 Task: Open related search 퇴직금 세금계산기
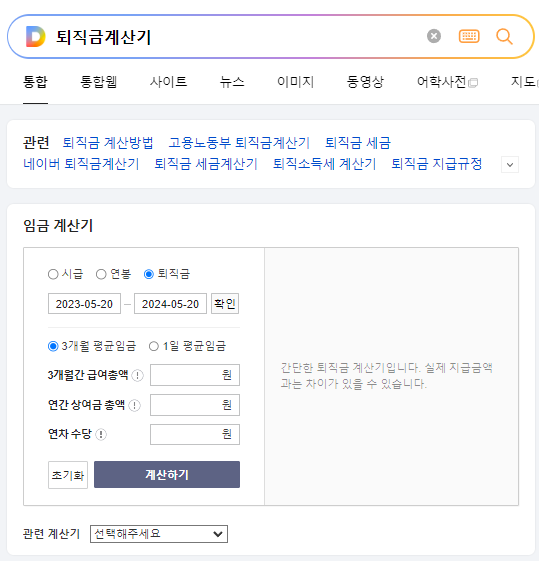point(206,164)
